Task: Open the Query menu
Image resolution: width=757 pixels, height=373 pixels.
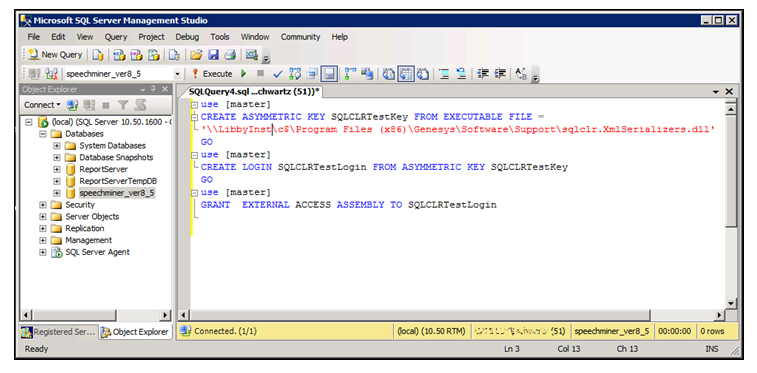Action: [116, 37]
